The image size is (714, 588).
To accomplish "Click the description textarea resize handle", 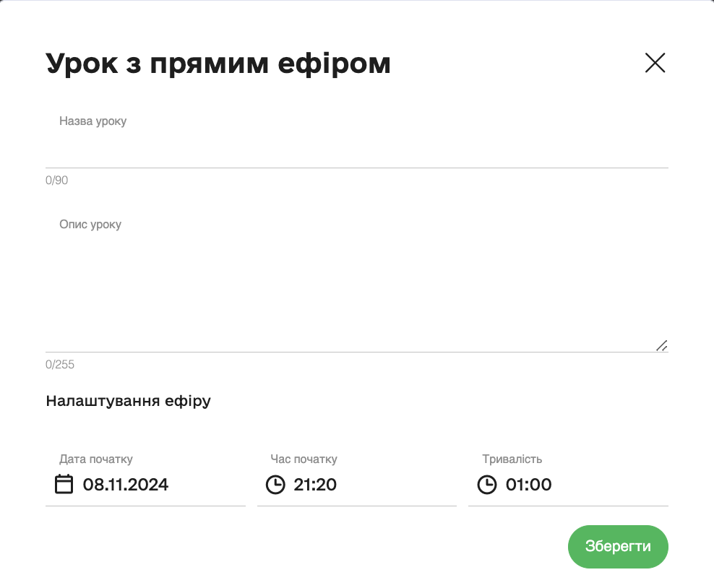I will (661, 345).
